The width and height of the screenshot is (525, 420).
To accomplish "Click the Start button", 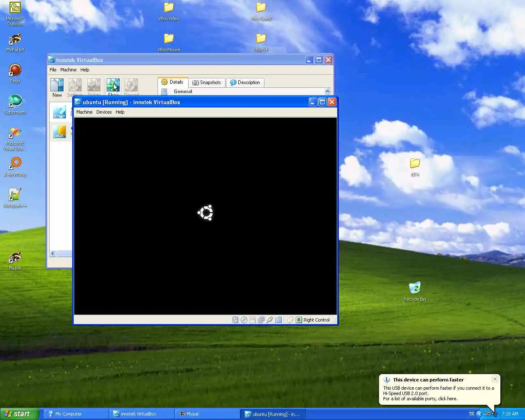I will (20, 414).
